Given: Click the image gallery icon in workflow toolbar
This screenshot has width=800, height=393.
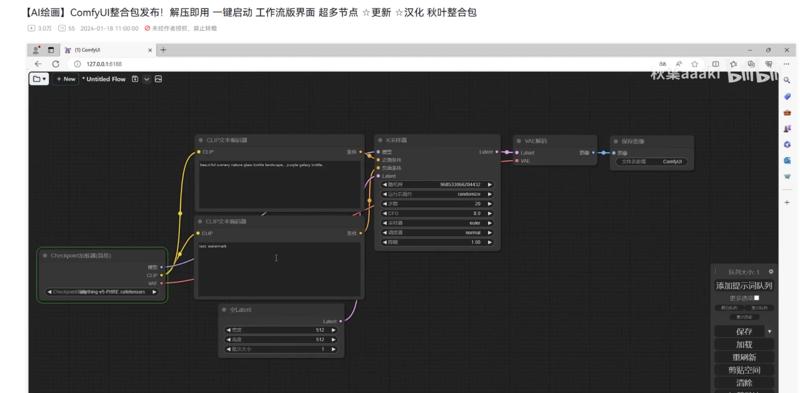Looking at the screenshot, I should tap(158, 79).
